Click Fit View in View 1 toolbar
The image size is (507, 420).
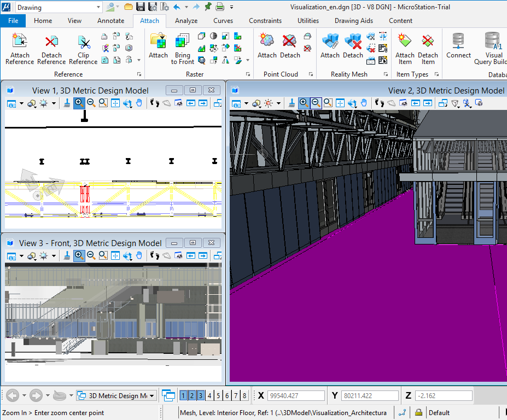click(x=115, y=103)
